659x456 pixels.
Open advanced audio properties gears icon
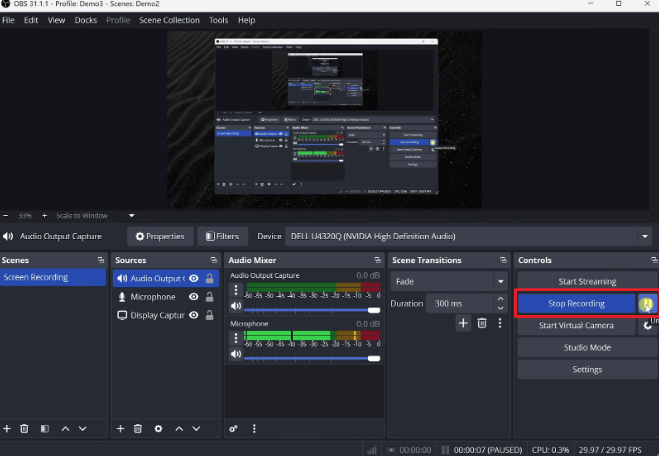click(x=233, y=429)
